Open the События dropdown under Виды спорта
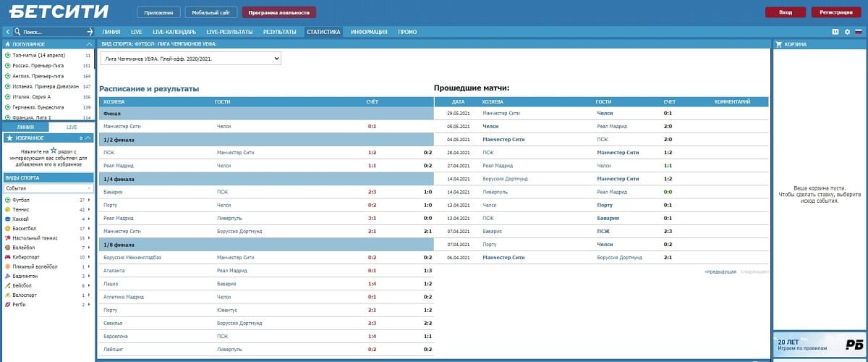 coord(48,188)
